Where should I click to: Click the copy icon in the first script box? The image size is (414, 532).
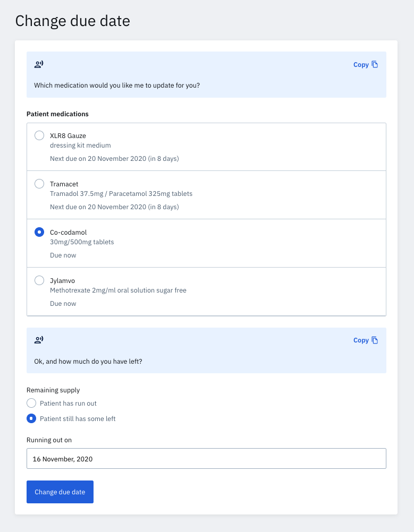(x=375, y=64)
